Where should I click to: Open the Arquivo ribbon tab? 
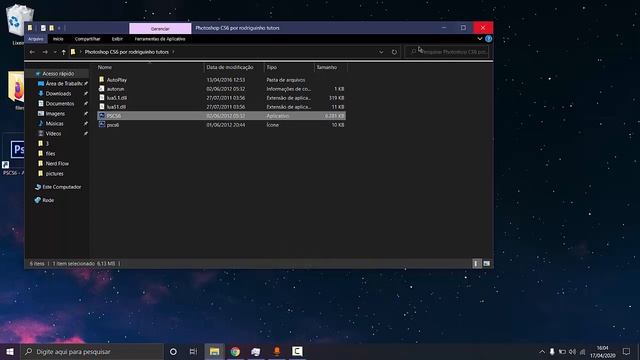(x=36, y=39)
